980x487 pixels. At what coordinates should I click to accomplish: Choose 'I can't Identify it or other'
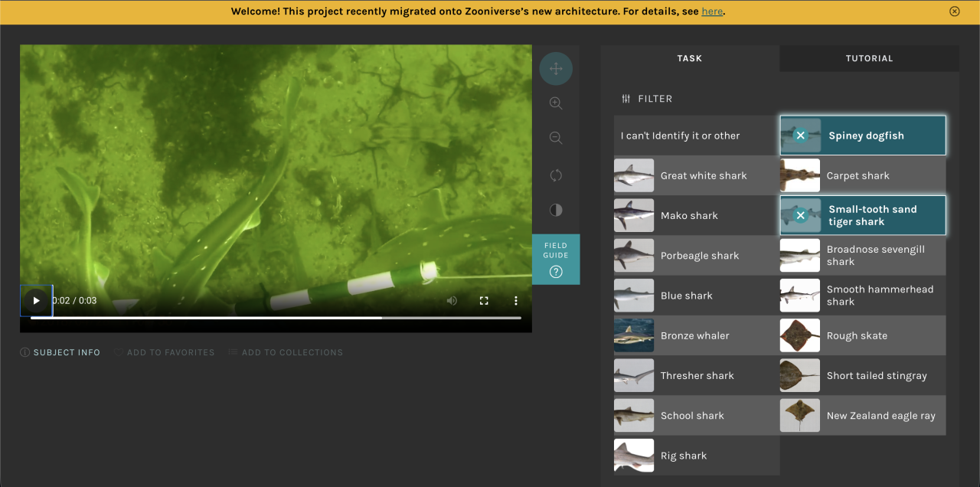pos(696,136)
